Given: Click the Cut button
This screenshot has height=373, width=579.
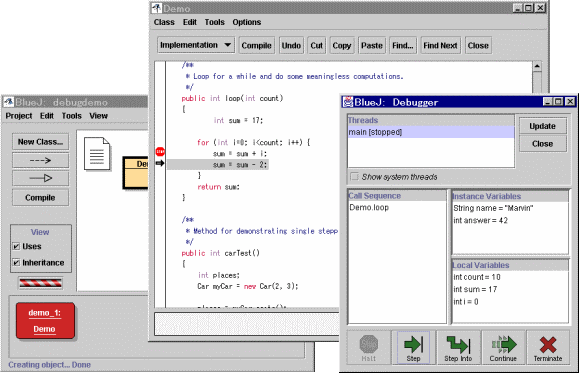Looking at the screenshot, I should coord(316,45).
